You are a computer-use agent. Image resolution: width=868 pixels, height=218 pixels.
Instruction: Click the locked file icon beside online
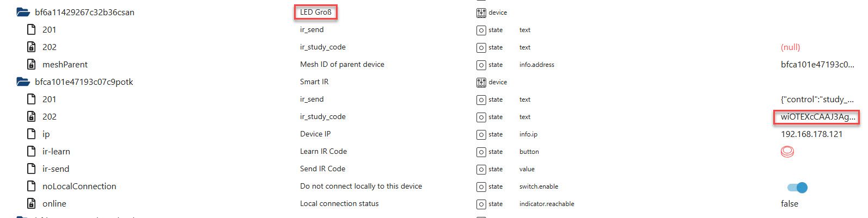[32, 204]
